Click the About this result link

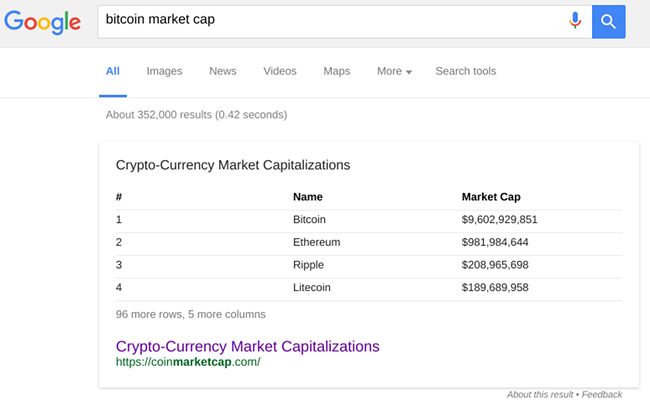(540, 394)
